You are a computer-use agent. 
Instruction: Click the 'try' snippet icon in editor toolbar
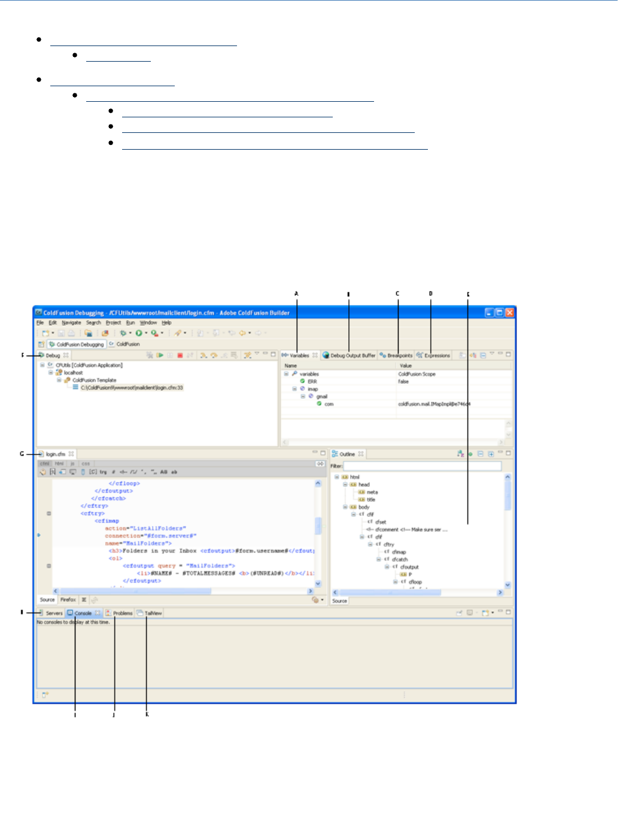pos(103,472)
